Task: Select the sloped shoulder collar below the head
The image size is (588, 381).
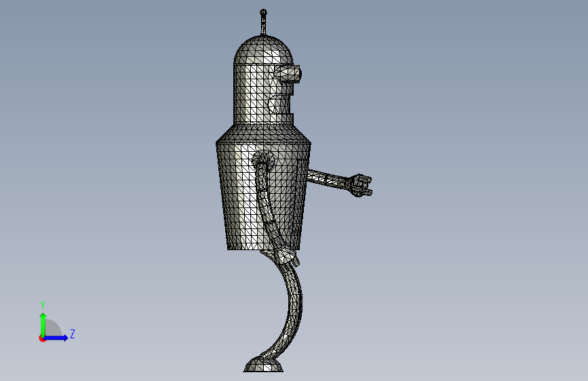Action: click(x=263, y=134)
